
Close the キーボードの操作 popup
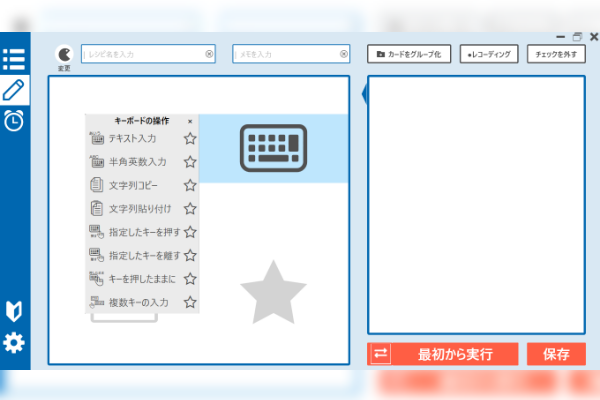coord(190,121)
